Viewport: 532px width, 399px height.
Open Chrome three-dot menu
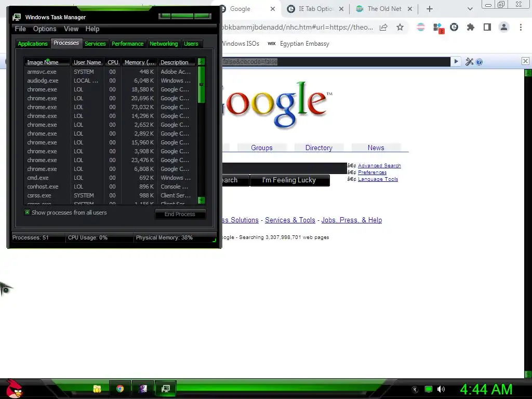521,27
